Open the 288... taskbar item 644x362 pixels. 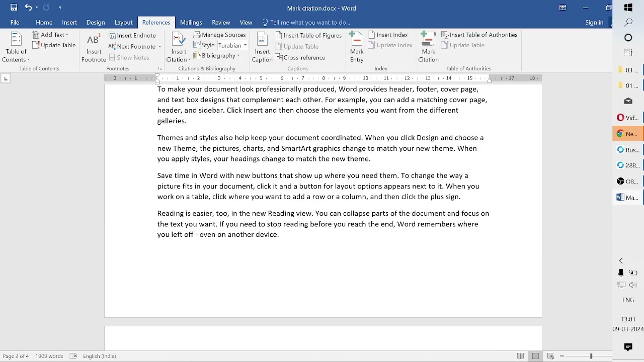(x=628, y=165)
